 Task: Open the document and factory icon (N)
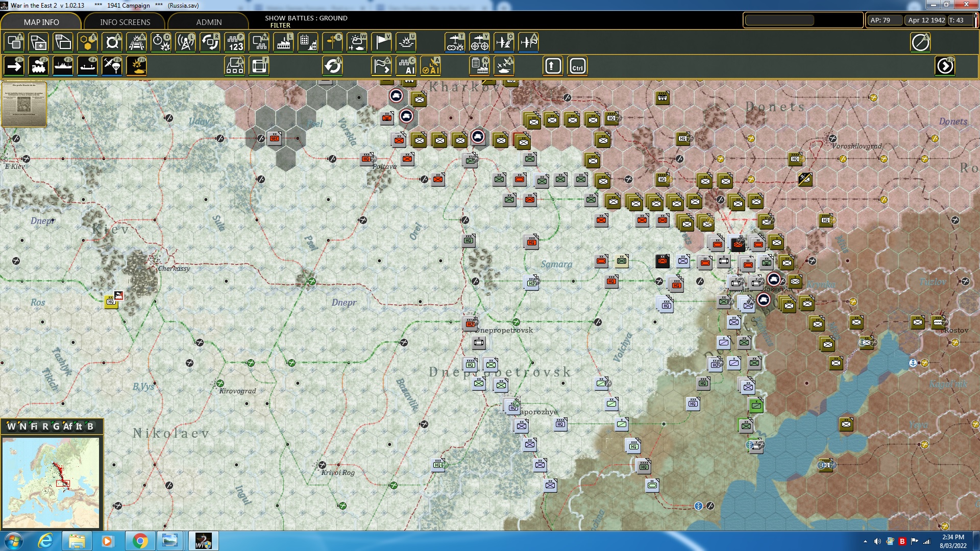[479, 66]
